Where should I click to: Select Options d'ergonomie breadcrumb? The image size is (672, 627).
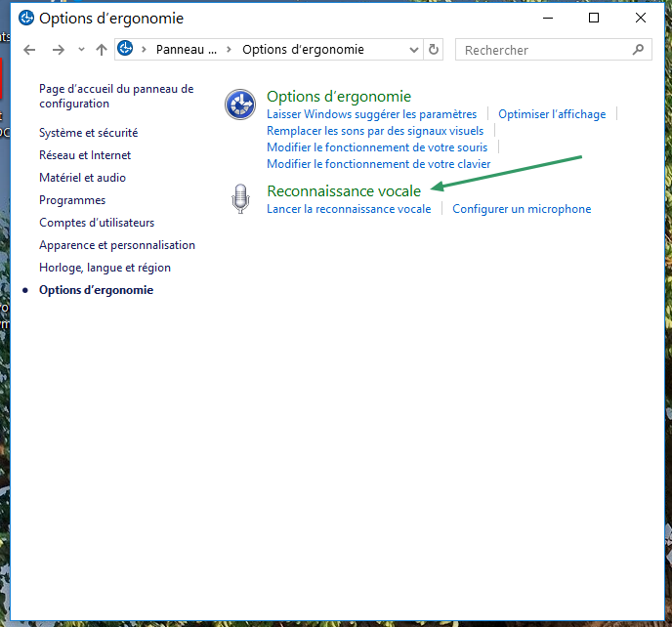(303, 50)
